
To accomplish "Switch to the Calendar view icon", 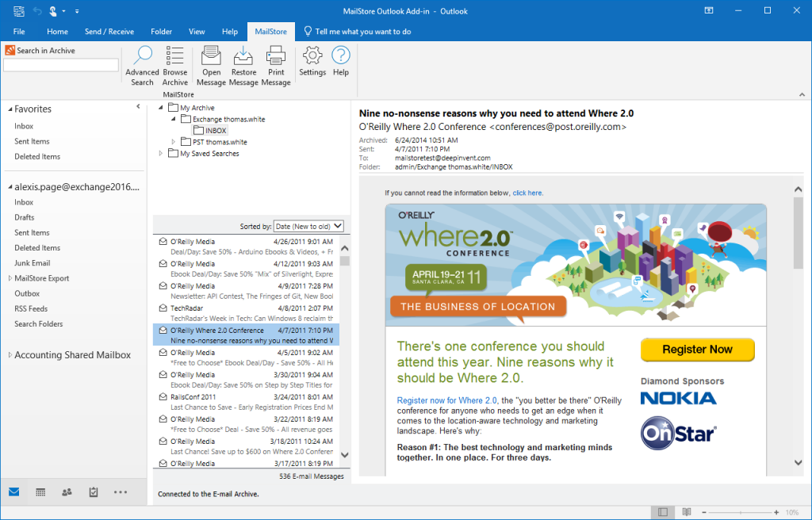I will point(40,492).
